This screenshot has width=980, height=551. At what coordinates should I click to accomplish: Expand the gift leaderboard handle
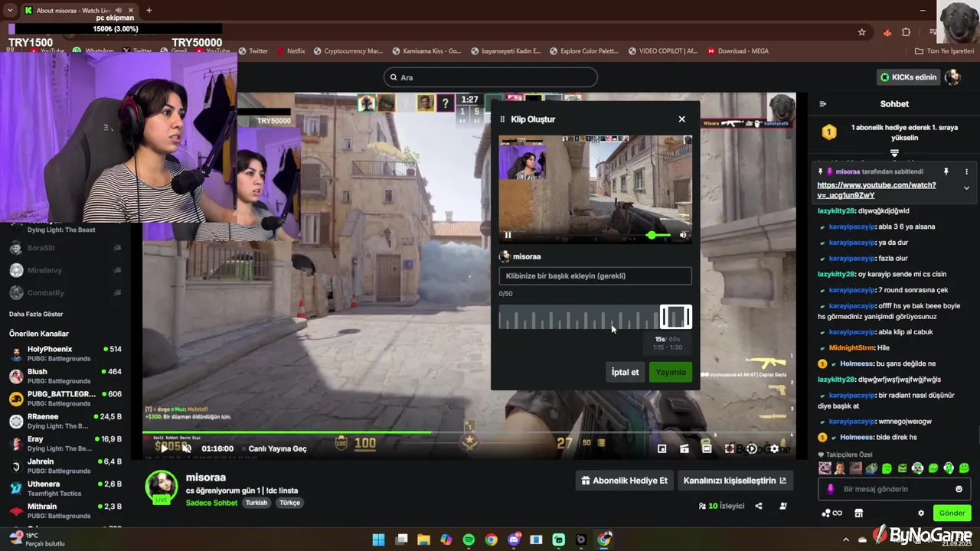[894, 153]
